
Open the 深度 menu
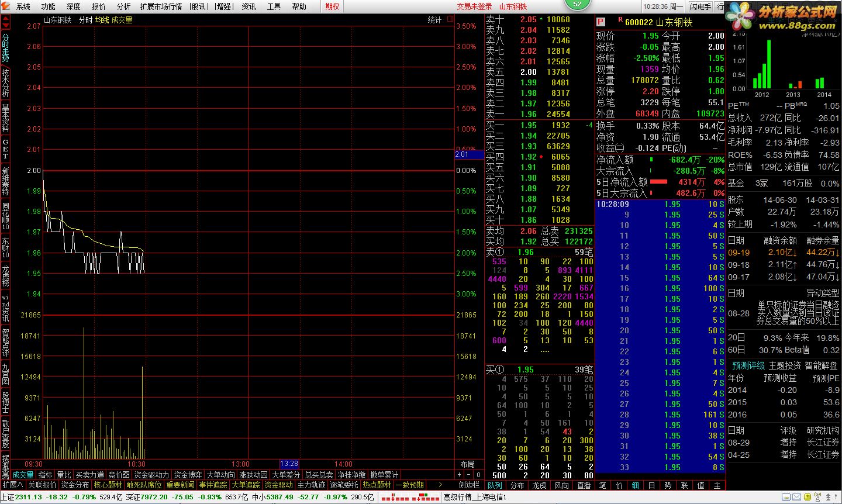point(74,6)
